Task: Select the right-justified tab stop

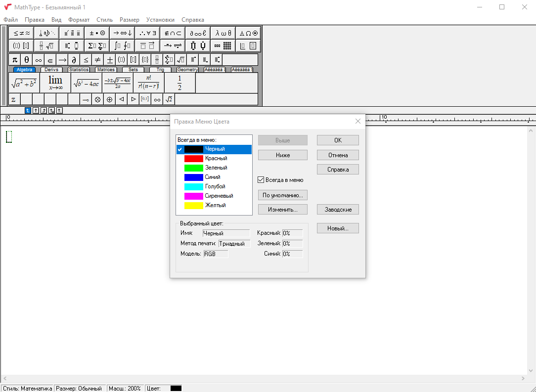Action: pyautogui.click(x=44, y=110)
